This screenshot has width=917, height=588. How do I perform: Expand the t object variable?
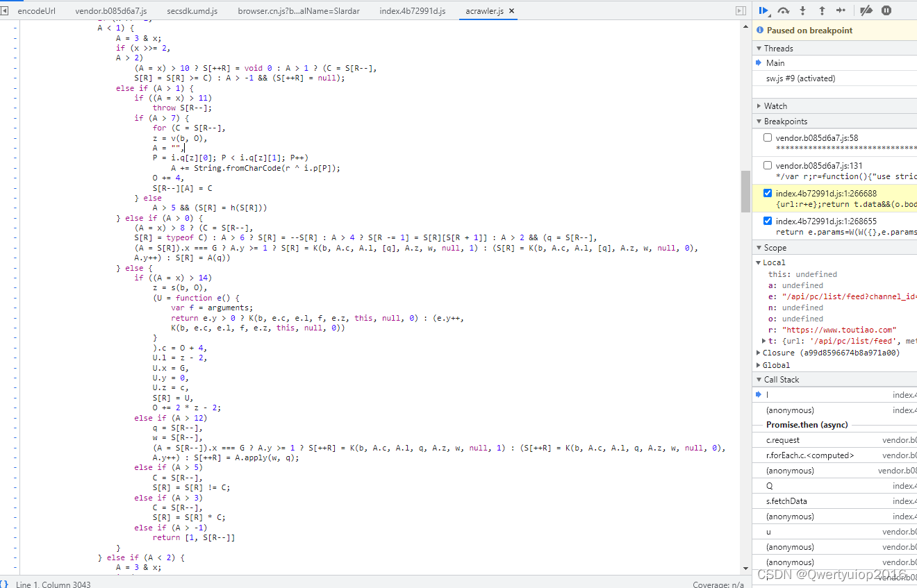click(765, 341)
